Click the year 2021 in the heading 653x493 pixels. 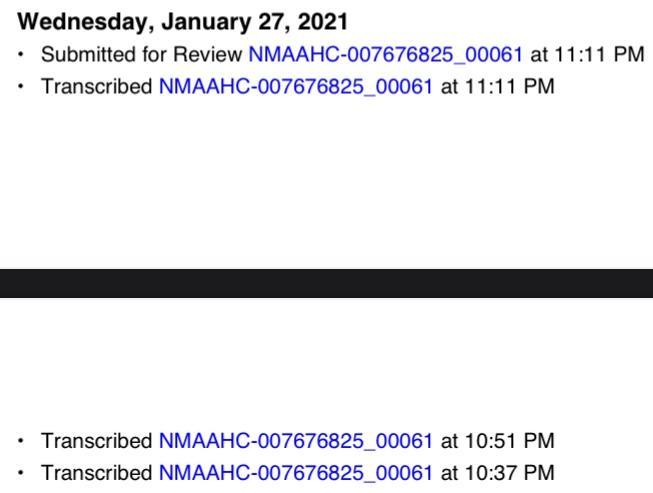(323, 21)
